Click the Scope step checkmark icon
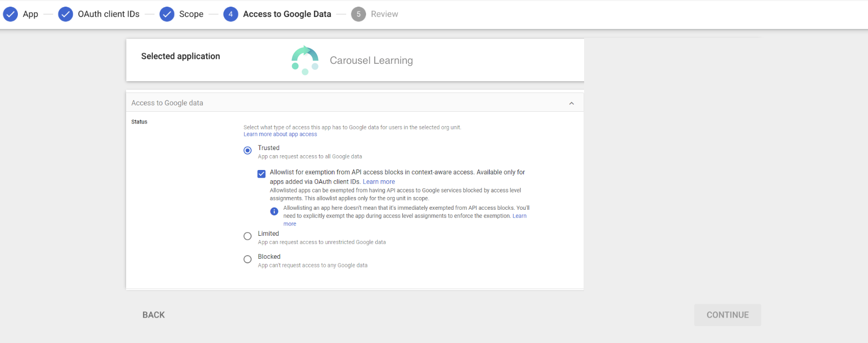This screenshot has height=343, width=868. click(167, 14)
